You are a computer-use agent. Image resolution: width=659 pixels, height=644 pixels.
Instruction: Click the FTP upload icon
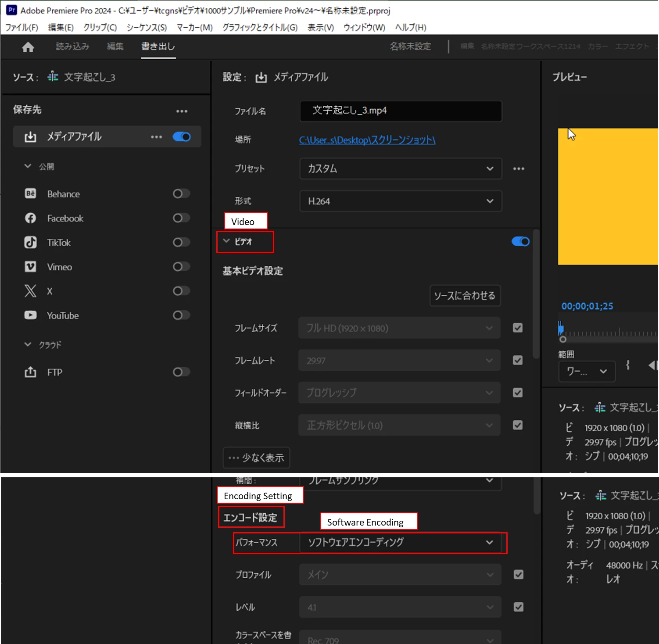[30, 372]
